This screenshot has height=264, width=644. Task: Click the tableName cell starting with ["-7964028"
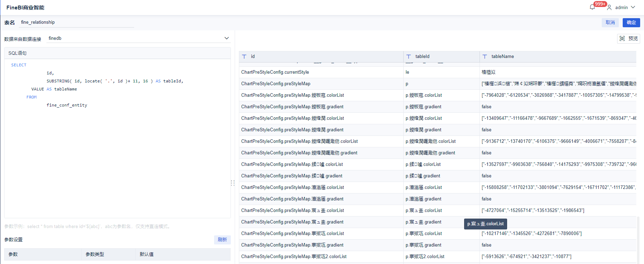click(558, 95)
